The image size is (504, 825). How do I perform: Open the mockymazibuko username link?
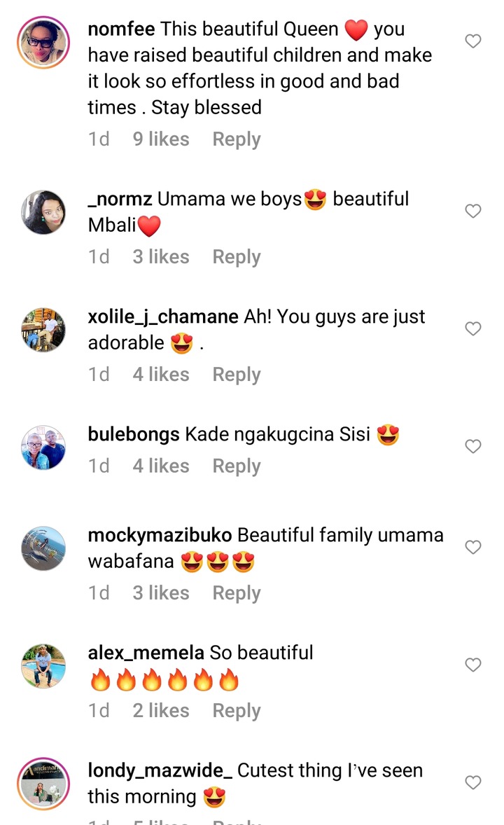pos(160,535)
